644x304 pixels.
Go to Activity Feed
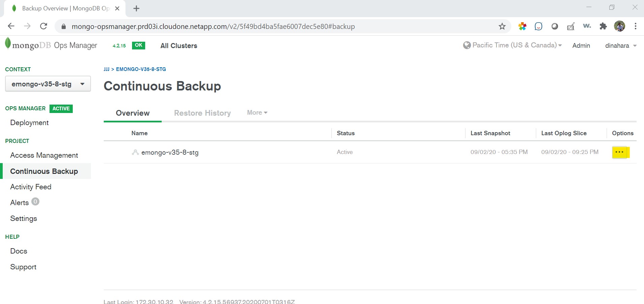31,187
